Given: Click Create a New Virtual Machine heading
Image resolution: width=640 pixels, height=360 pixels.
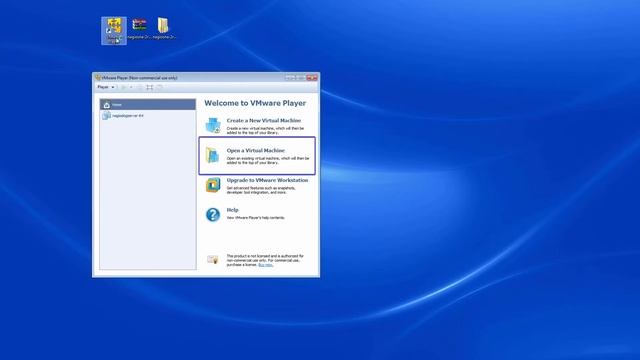Looking at the screenshot, I should point(264,120).
